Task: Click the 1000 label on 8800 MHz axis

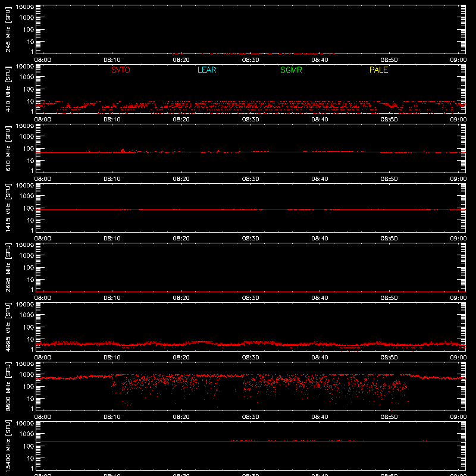Action: pyautogui.click(x=27, y=375)
